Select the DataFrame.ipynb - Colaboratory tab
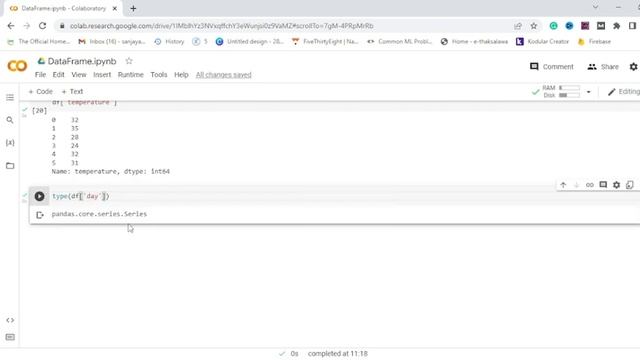The height and width of the screenshot is (360, 640). tap(63, 8)
